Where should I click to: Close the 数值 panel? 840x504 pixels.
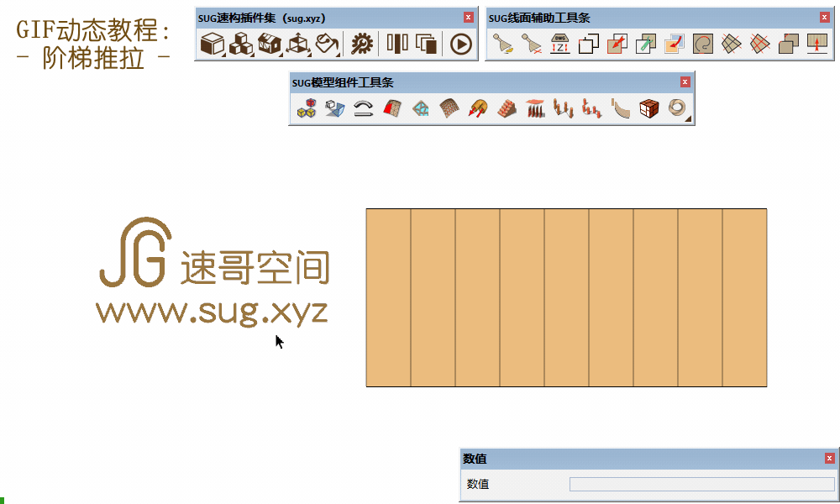(829, 459)
